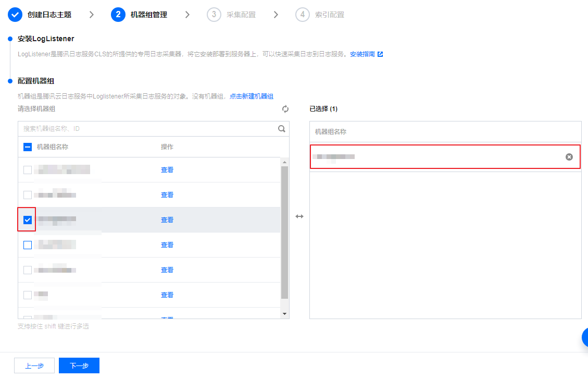Remove the selected machine group via the x icon

pos(569,156)
